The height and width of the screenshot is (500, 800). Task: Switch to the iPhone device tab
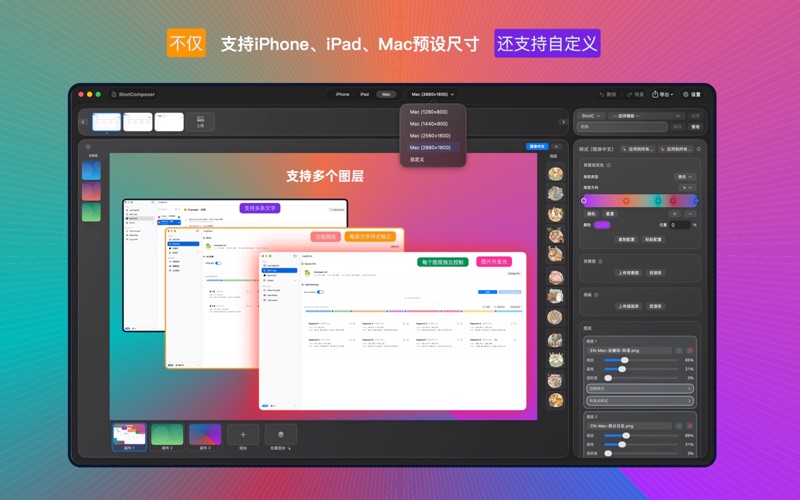(x=342, y=94)
